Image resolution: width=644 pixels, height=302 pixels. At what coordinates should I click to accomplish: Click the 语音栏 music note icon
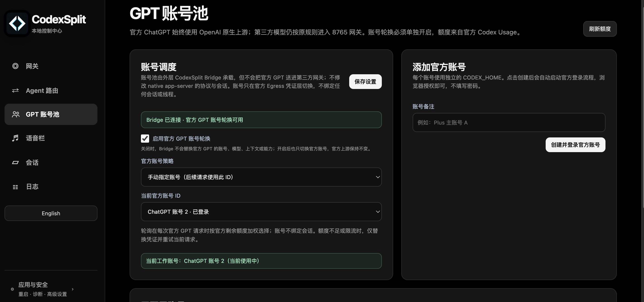[x=15, y=138]
